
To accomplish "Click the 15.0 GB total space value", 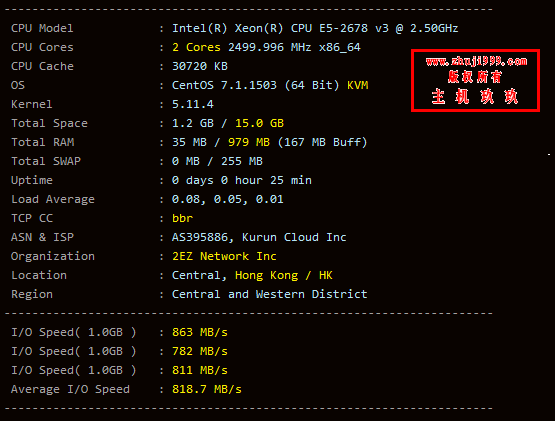I will [259, 123].
